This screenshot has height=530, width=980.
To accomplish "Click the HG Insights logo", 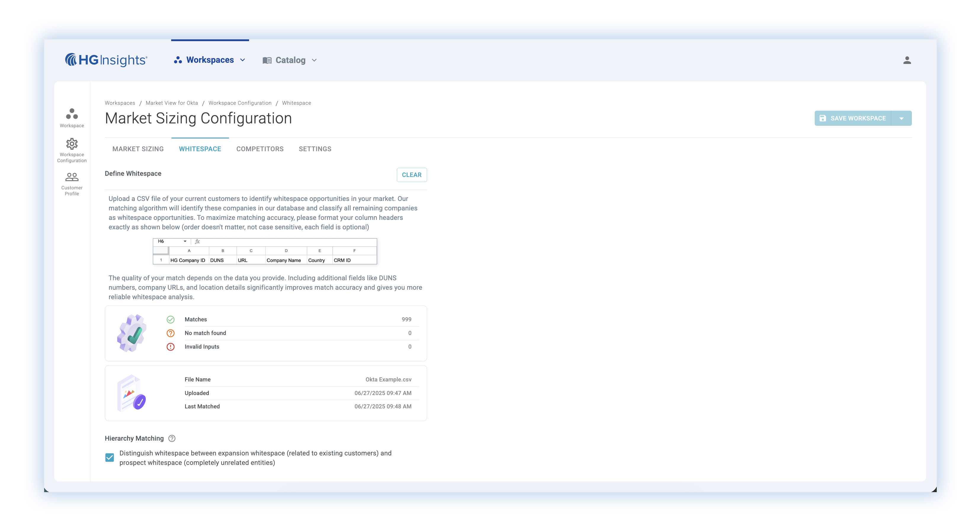I will pos(106,60).
